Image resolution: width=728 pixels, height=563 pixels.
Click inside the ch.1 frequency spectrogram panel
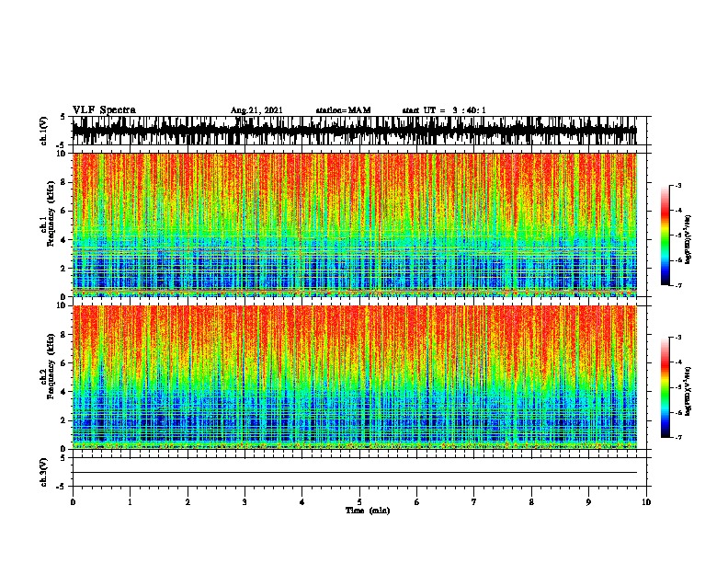(355, 224)
